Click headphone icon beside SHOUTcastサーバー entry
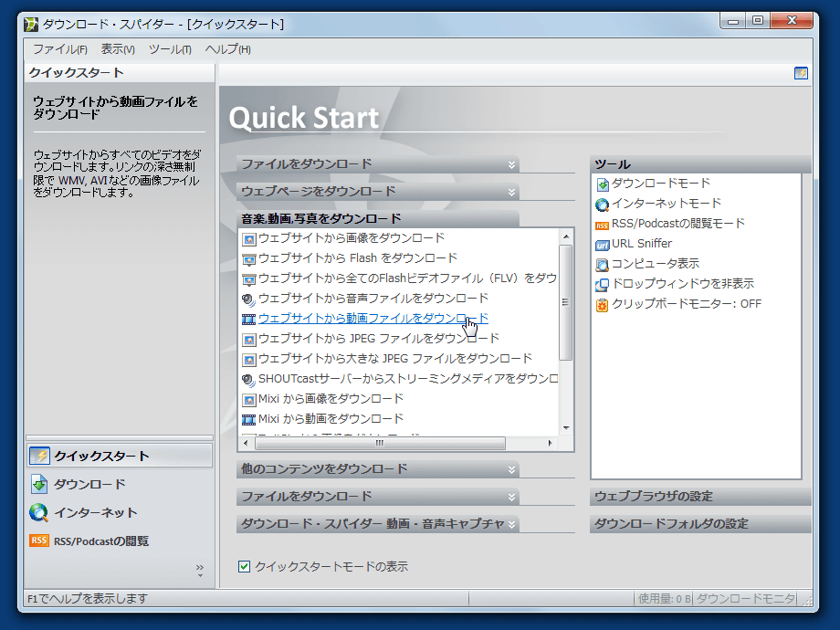 click(x=248, y=380)
